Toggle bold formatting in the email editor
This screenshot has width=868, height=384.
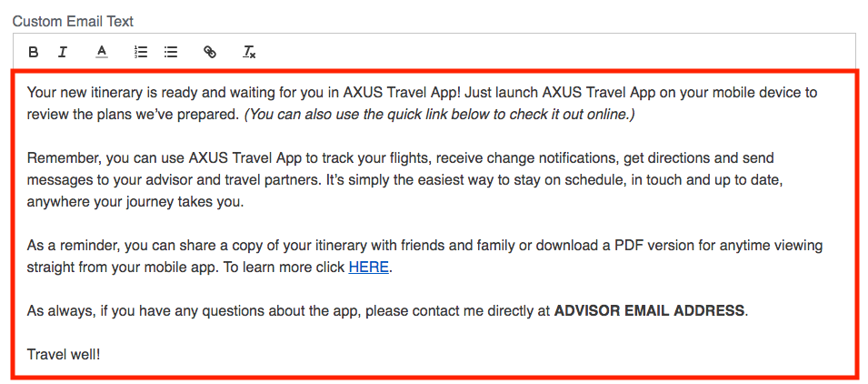tap(34, 52)
